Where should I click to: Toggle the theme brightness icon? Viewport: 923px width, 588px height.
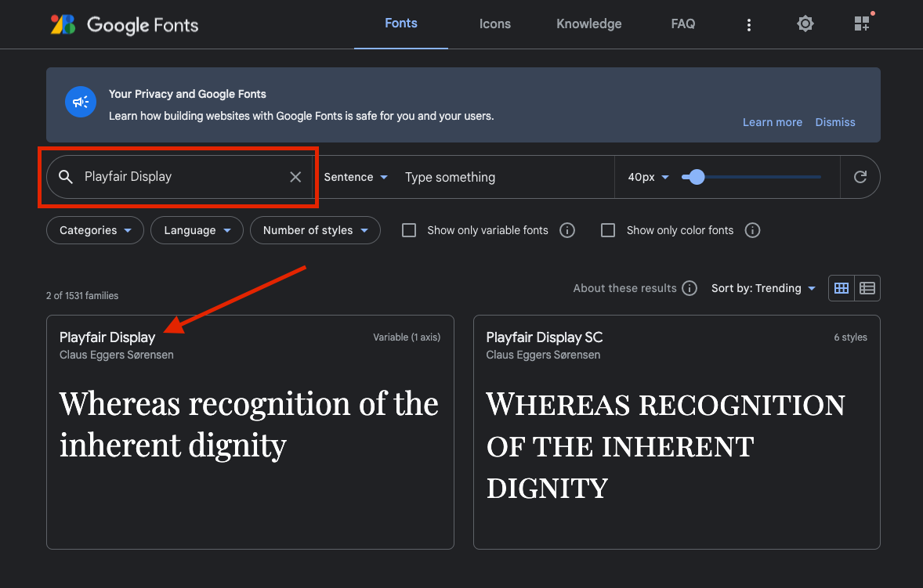pyautogui.click(x=805, y=24)
